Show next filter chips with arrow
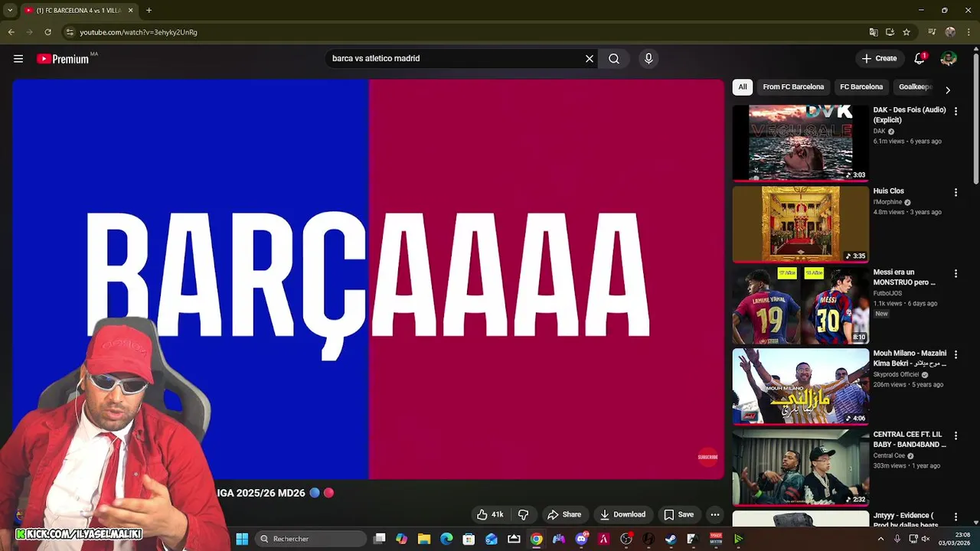The width and height of the screenshot is (980, 551). click(948, 90)
